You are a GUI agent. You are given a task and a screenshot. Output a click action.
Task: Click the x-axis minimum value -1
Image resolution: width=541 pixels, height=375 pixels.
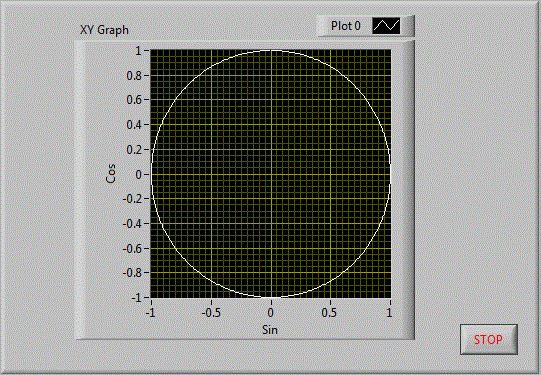pos(150,313)
